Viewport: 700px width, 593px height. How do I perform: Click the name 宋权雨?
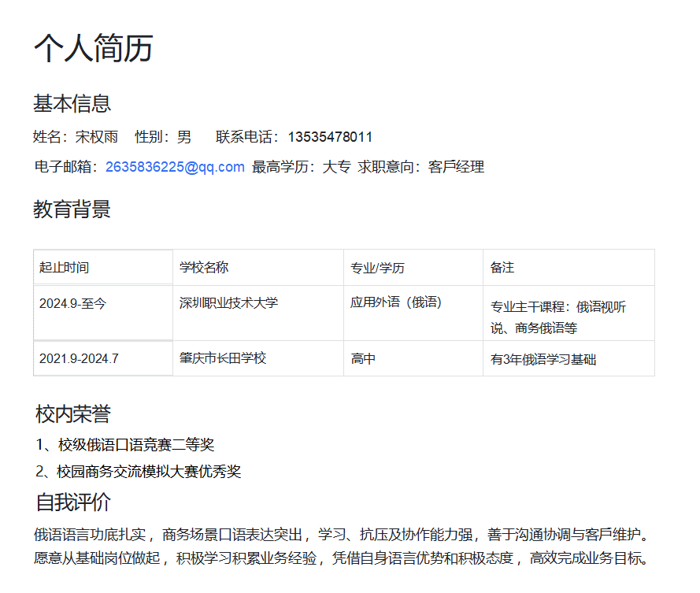[x=96, y=137]
